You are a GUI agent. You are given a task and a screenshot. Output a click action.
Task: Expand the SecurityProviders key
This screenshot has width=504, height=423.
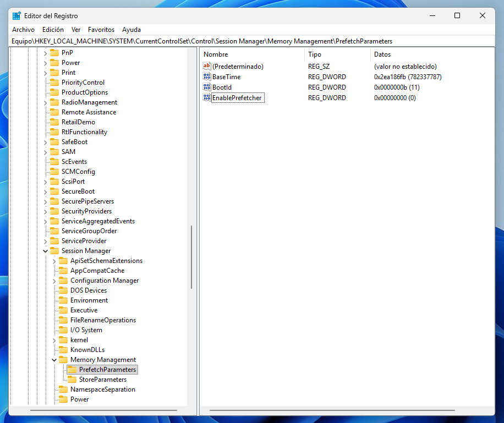(x=45, y=211)
